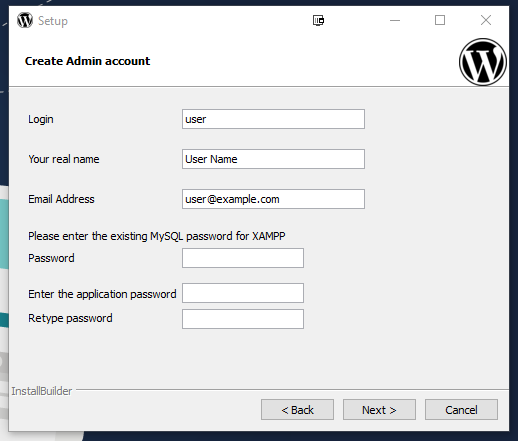
Task: Maximize the Setup window
Action: coord(440,20)
